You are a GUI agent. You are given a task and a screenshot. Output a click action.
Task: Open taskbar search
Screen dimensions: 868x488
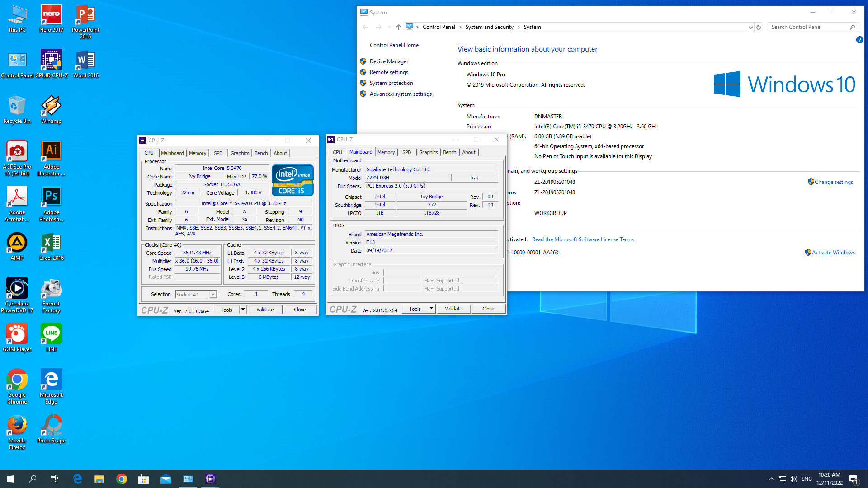[33, 479]
